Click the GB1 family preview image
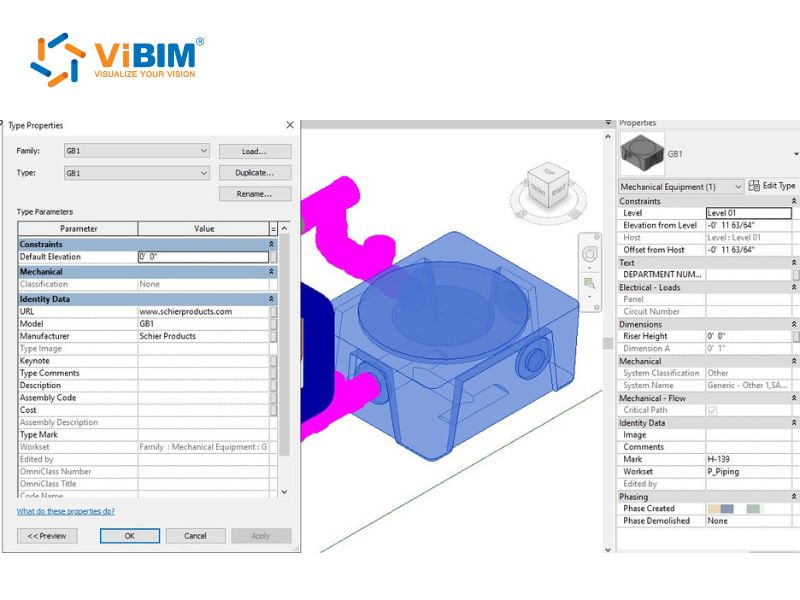Screen dimensions: 800x600 (x=645, y=154)
